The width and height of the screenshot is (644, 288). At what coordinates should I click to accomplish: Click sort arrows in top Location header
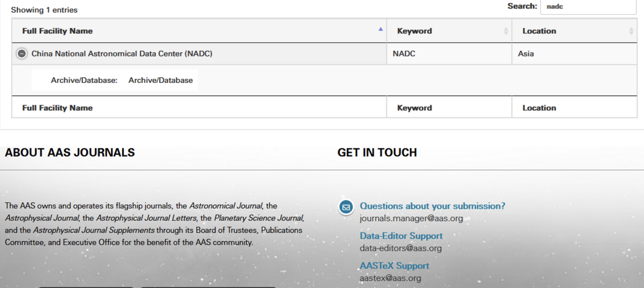[631, 31]
